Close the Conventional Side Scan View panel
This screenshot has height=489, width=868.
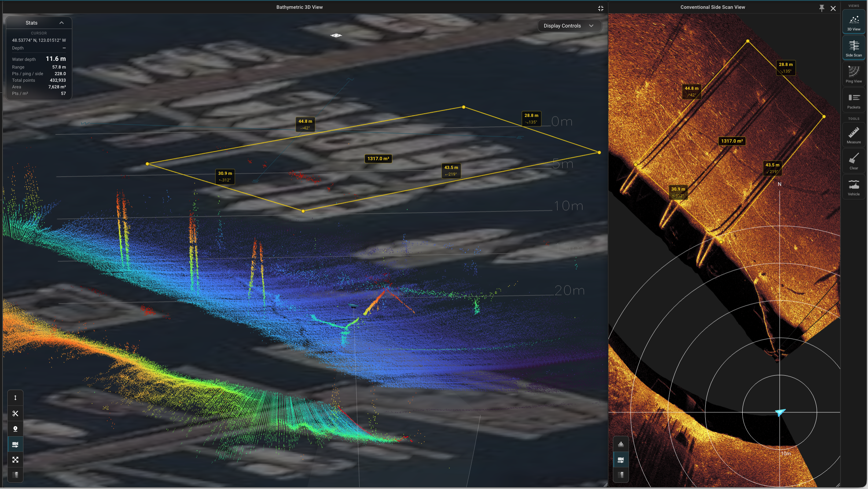pyautogui.click(x=833, y=8)
